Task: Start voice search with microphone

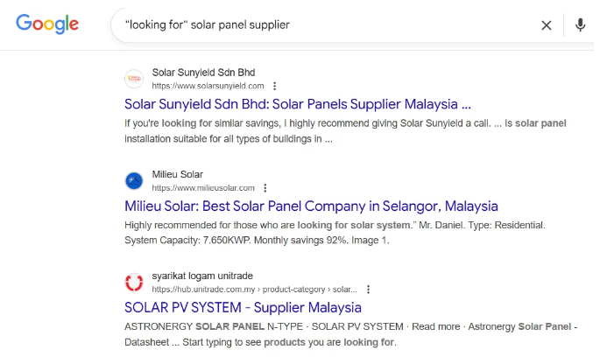Action: 580,25
